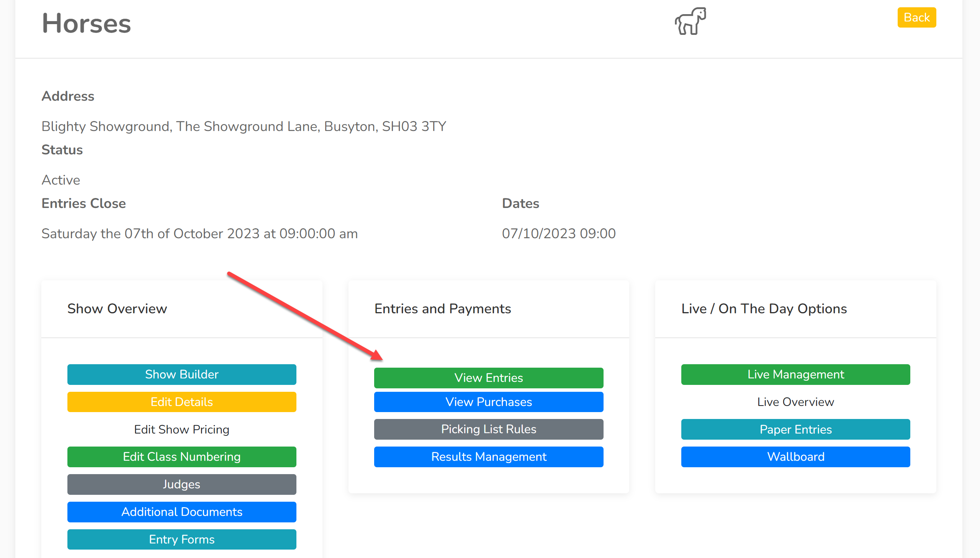This screenshot has height=558, width=980.
Task: Select the Saturday entries close date text
Action: coord(200,234)
